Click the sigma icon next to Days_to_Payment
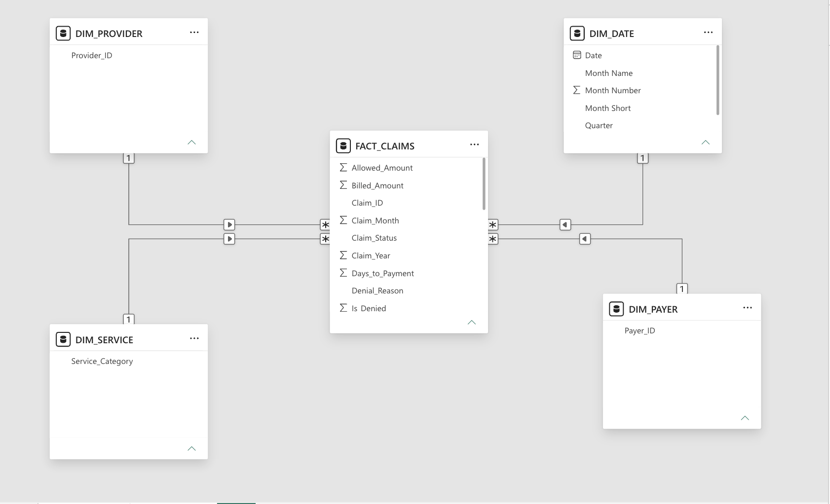Screen dimensions: 830x504 coord(343,273)
